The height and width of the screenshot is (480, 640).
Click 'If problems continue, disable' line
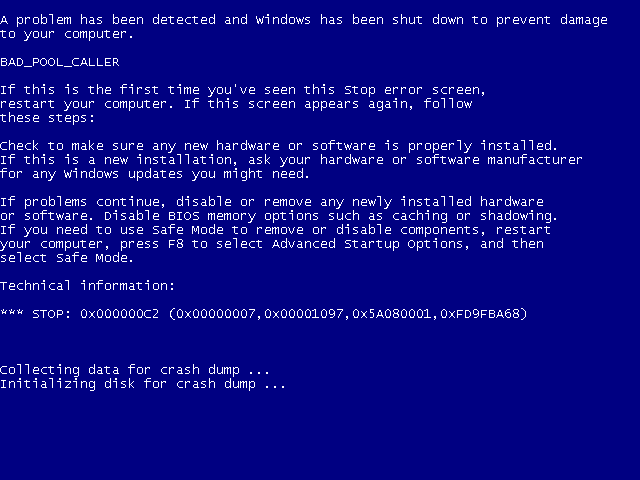pos(272,202)
